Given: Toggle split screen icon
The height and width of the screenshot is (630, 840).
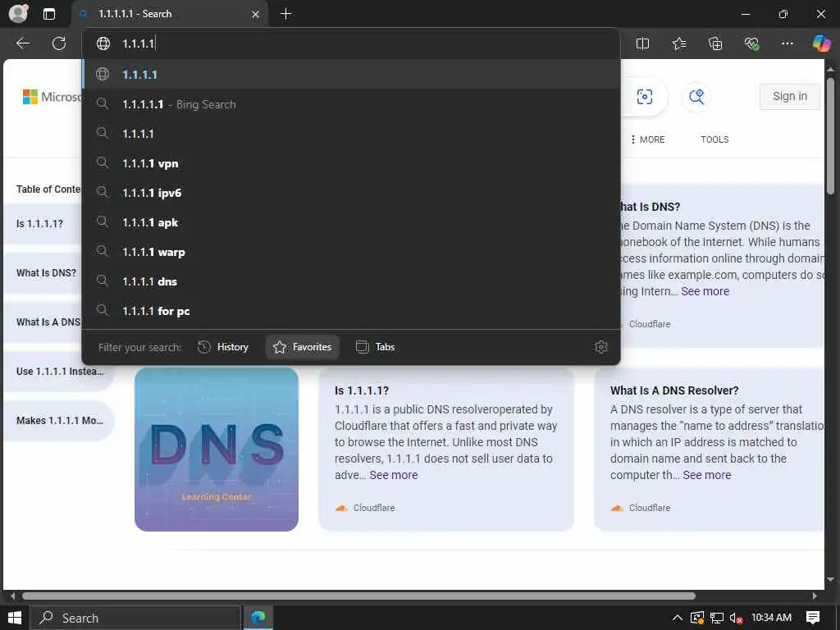Looking at the screenshot, I should click(x=642, y=43).
